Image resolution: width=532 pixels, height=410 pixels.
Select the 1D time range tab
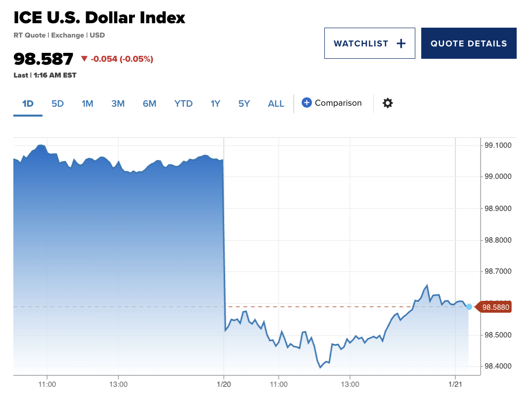coord(28,104)
